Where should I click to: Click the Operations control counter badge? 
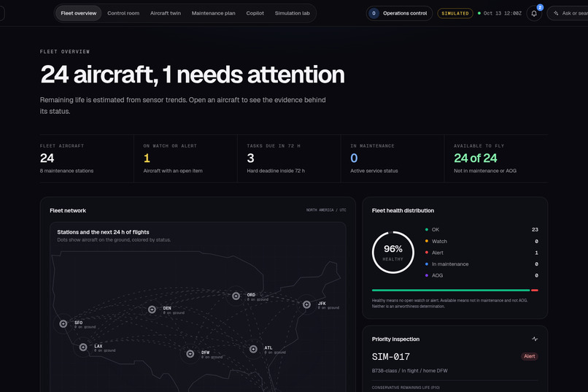click(374, 13)
